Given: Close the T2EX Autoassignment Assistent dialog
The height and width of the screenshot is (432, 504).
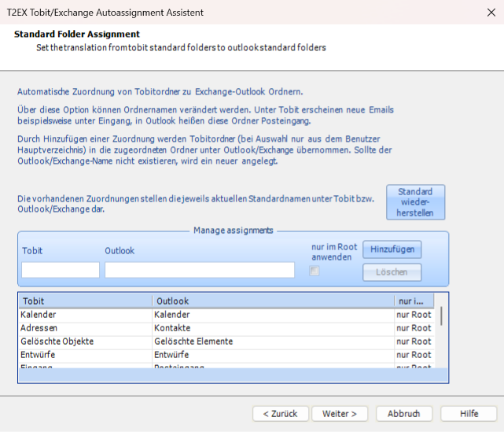Looking at the screenshot, I should [491, 13].
